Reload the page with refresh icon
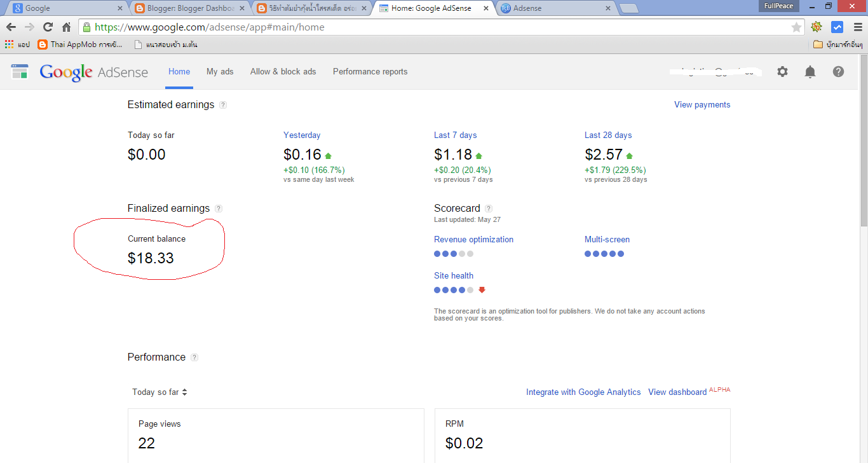868x463 pixels. tap(48, 27)
